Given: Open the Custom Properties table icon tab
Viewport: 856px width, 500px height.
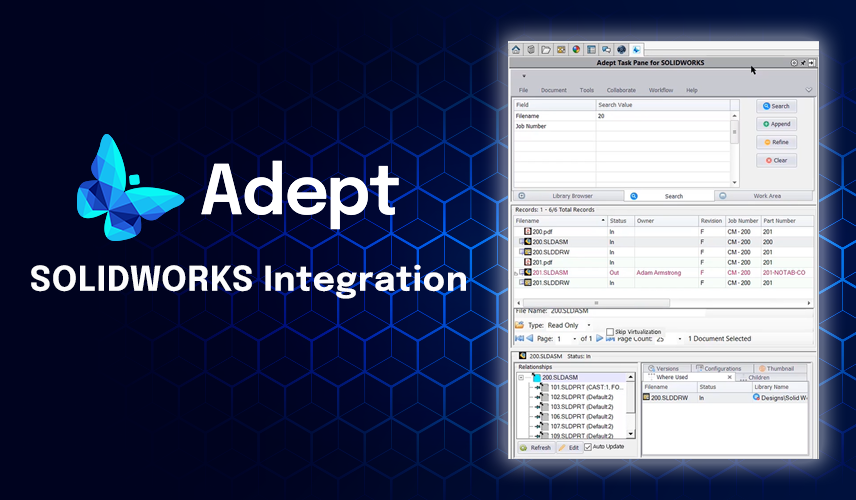Looking at the screenshot, I should click(x=591, y=50).
